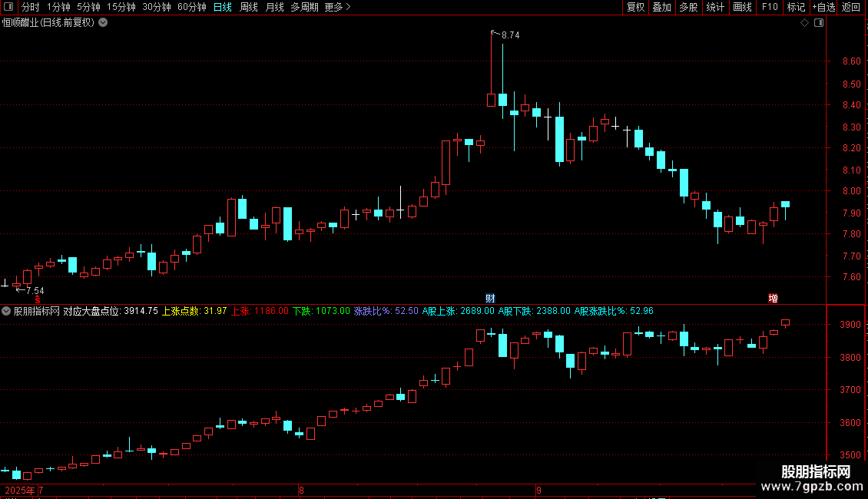Click the A股下跌 2388.00 readout

[534, 311]
